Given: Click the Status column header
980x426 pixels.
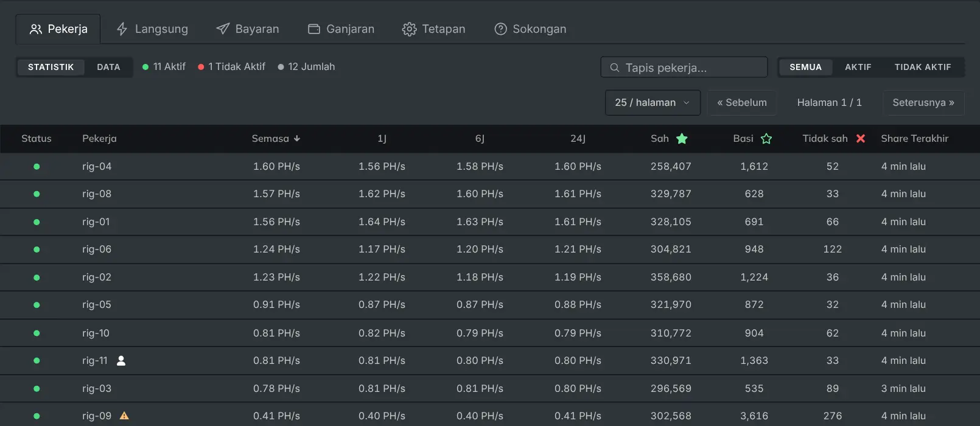Looking at the screenshot, I should 37,139.
